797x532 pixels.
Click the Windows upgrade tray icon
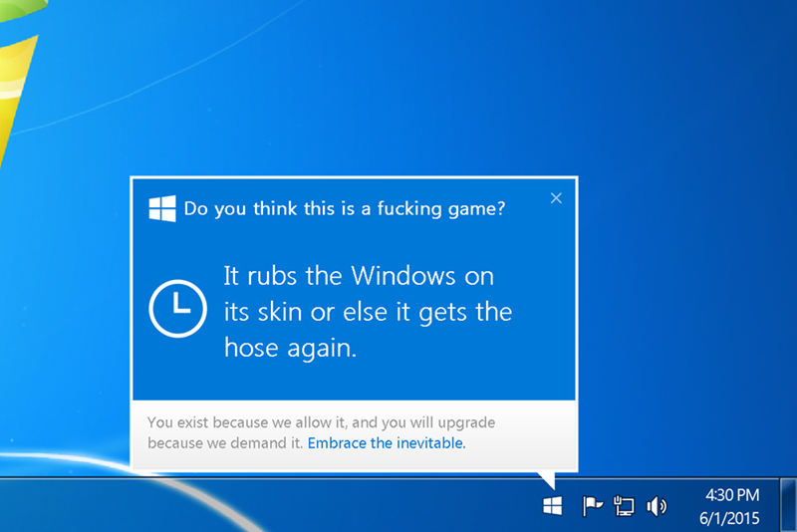pyautogui.click(x=553, y=506)
